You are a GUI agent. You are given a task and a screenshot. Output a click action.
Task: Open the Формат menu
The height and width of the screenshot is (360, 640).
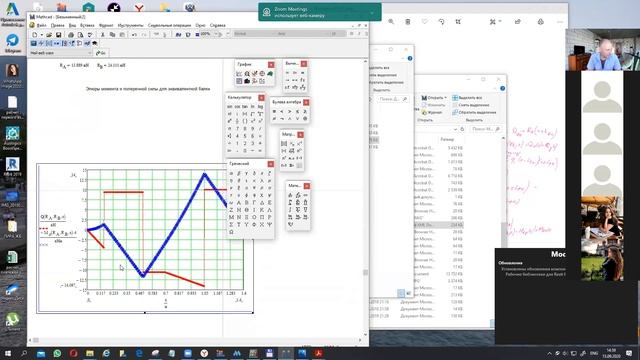[x=106, y=25]
